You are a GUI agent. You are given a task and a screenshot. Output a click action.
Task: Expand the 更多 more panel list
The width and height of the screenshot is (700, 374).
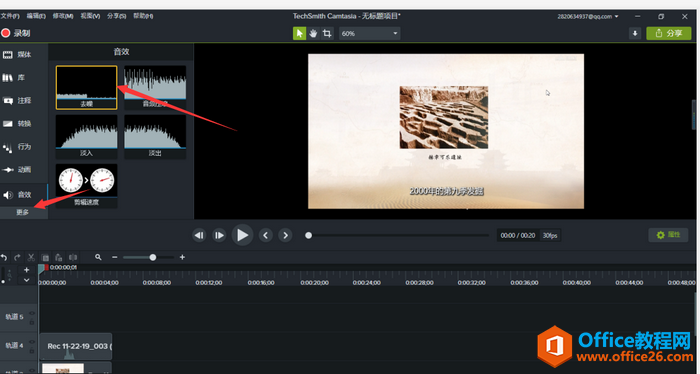click(23, 212)
